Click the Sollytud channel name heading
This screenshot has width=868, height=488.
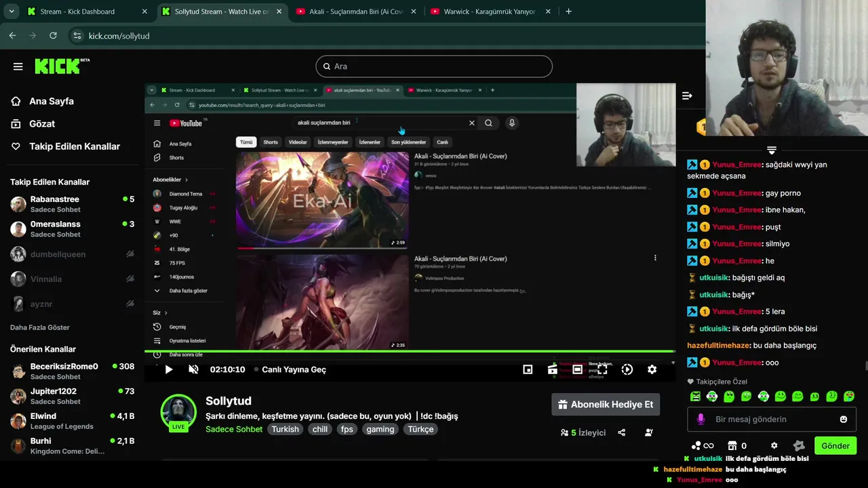pos(229,401)
